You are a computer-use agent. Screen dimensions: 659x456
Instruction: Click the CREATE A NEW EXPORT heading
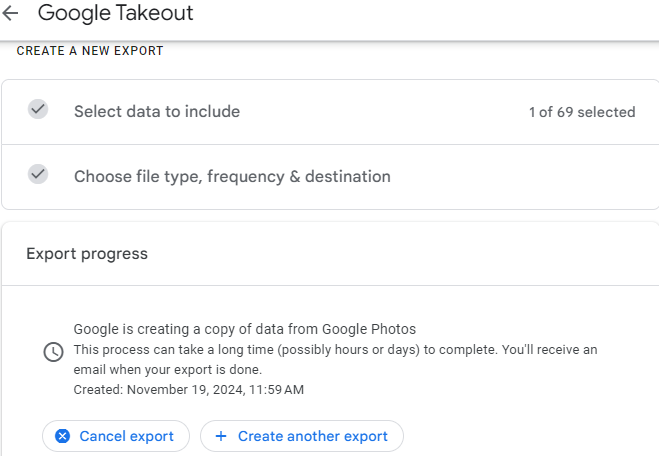pyautogui.click(x=90, y=51)
